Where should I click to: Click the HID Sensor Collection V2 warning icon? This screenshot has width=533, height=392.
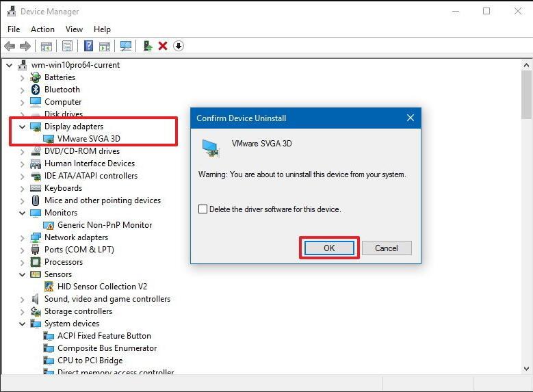tap(49, 287)
